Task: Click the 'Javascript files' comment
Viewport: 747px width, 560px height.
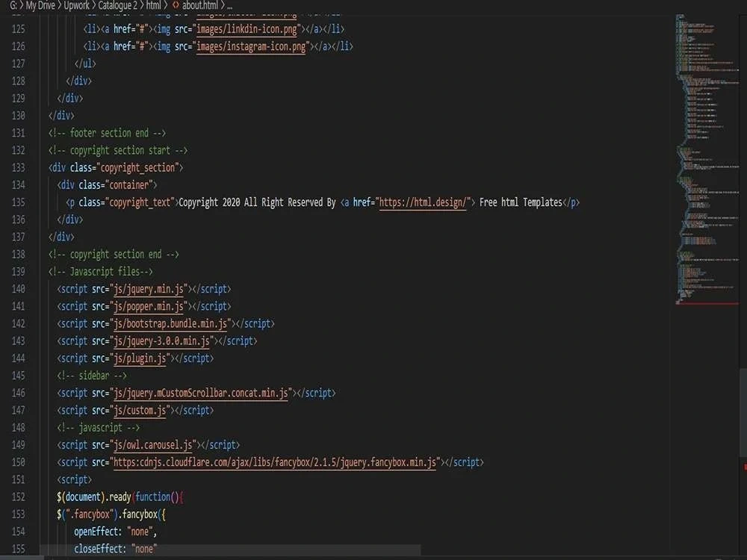Action: point(101,272)
